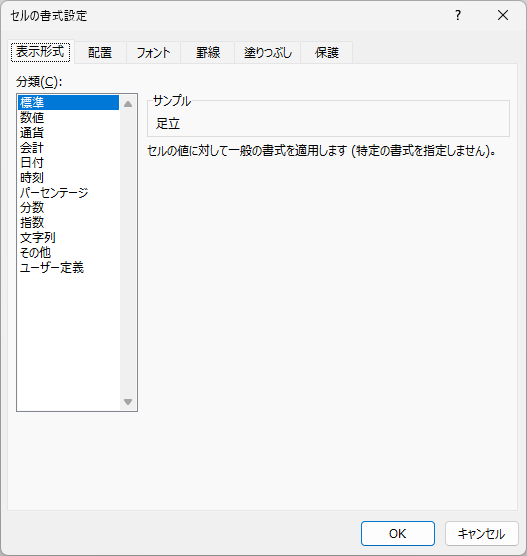Select the 表示形式 tab
Image resolution: width=527 pixels, height=556 pixels.
[40, 52]
